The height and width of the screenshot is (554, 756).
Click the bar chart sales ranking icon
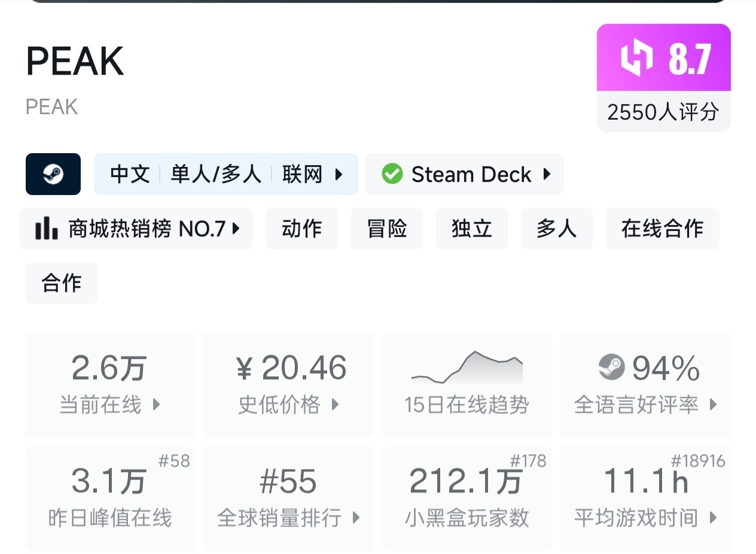point(46,229)
